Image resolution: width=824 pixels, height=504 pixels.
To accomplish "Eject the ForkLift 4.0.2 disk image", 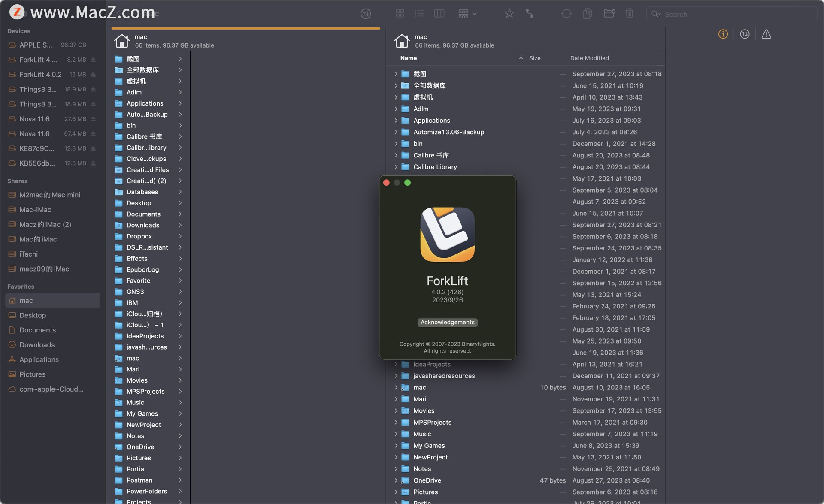I will (x=93, y=75).
